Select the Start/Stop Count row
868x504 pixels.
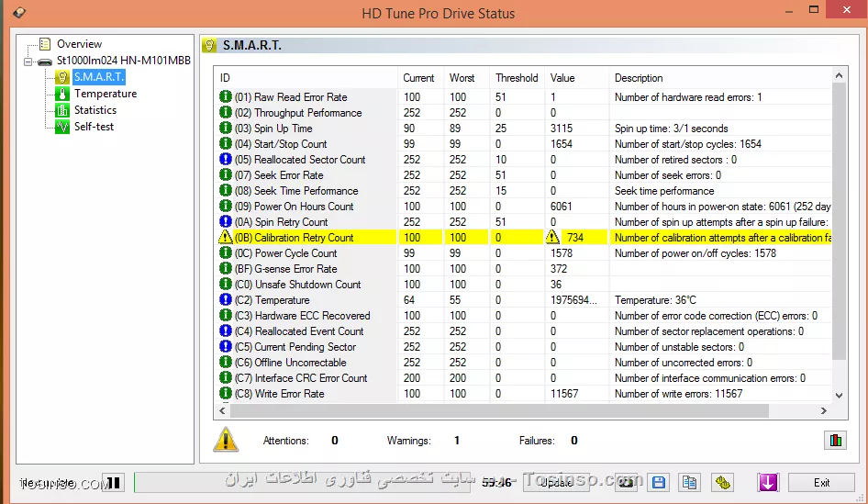pyautogui.click(x=523, y=144)
